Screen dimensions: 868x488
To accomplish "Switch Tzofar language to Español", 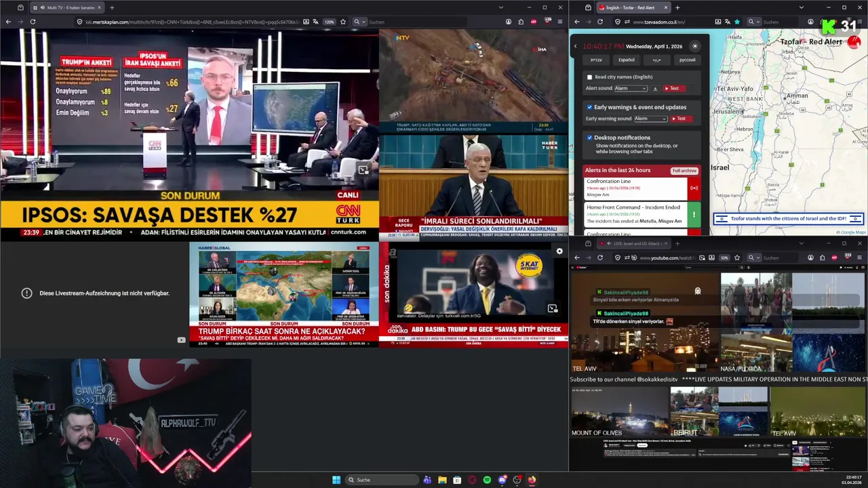I will (627, 60).
